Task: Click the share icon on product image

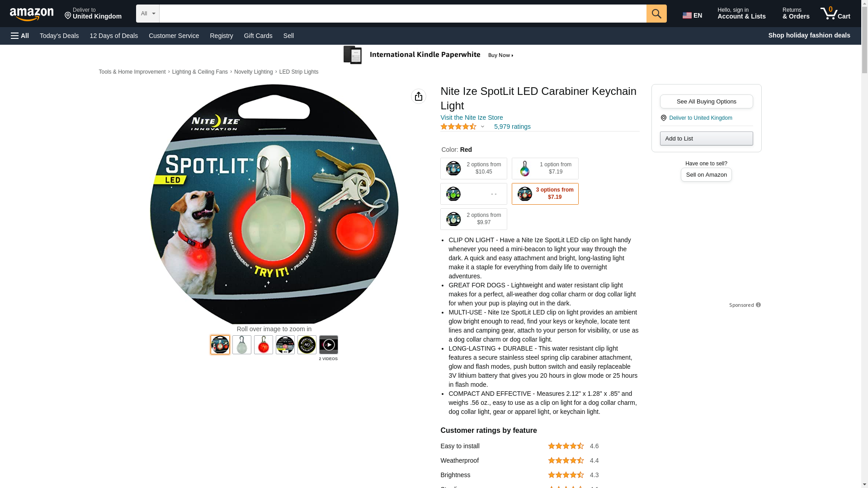Action: pyautogui.click(x=419, y=96)
